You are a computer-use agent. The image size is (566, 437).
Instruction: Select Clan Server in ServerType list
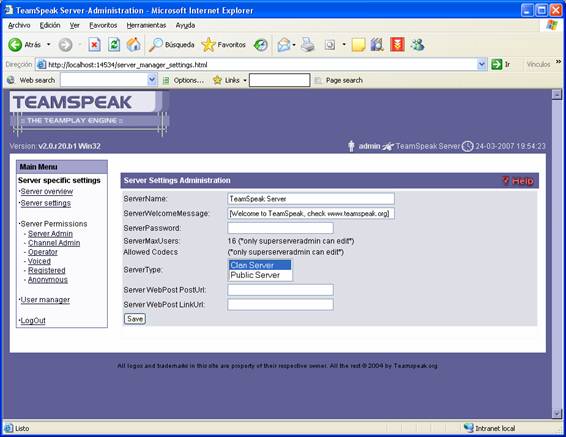[260, 265]
